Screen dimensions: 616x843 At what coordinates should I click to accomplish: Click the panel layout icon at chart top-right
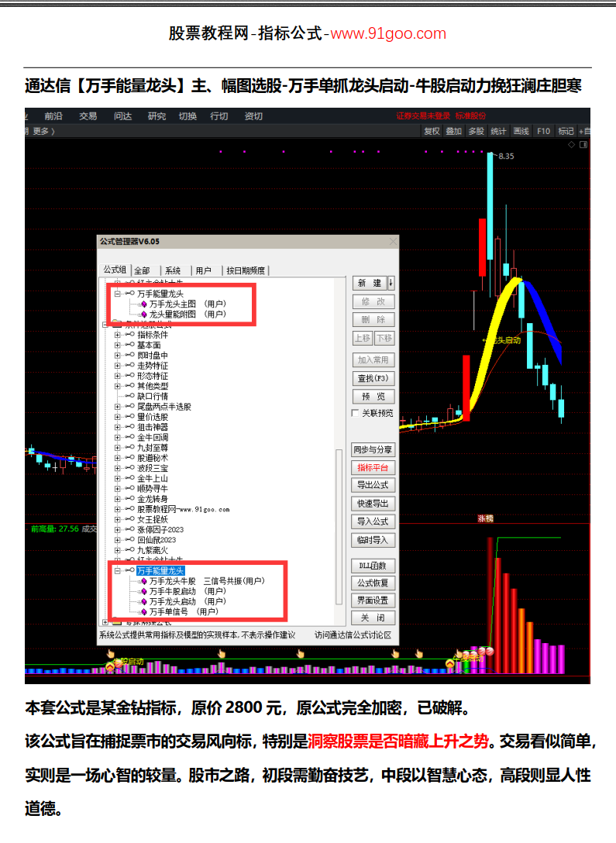(583, 145)
